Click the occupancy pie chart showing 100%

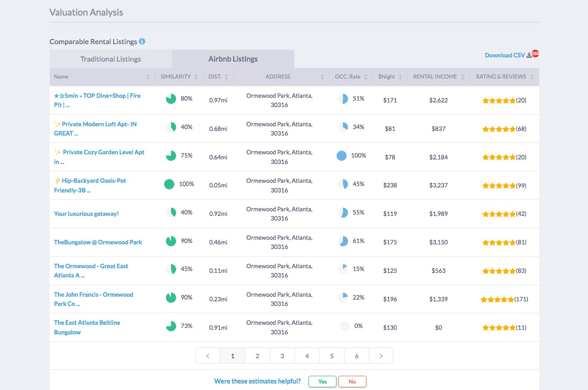coord(341,156)
